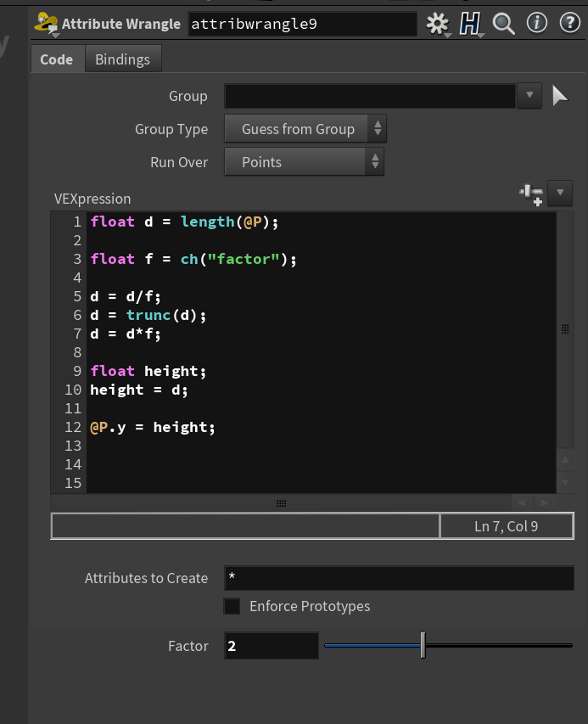The width and height of the screenshot is (588, 724).
Task: Click the horizontal scroll right arrow
Action: click(x=545, y=502)
